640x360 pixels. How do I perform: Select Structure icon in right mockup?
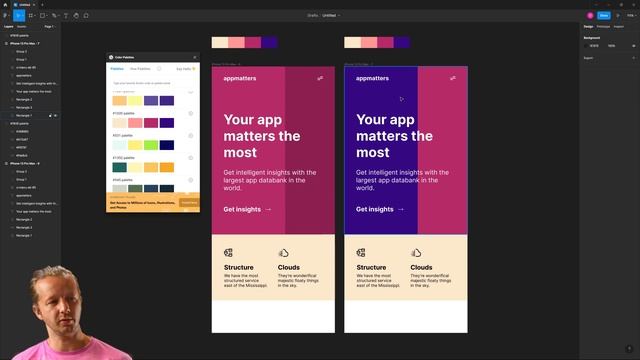361,253
